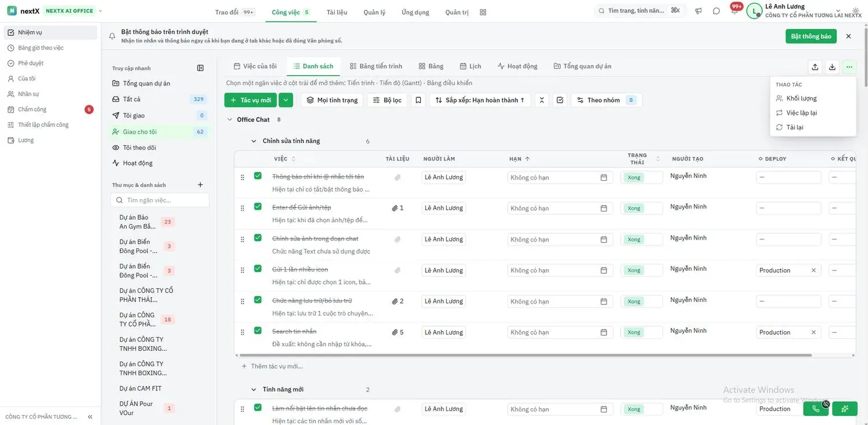Click the green phone call button
The width and height of the screenshot is (868, 425).
816,409
